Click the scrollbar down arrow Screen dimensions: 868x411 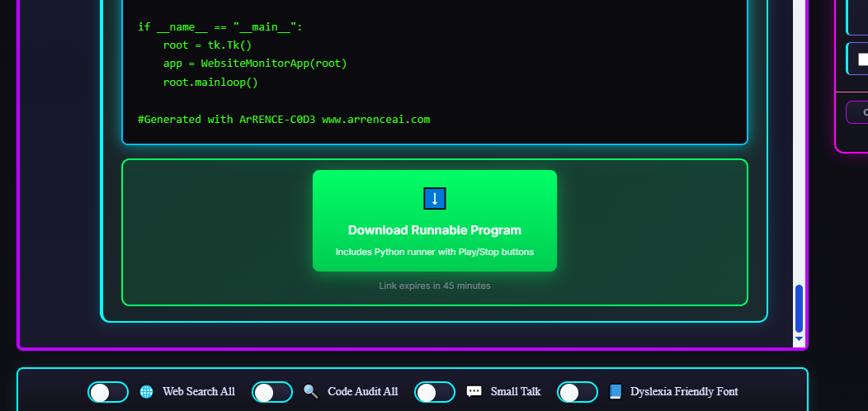click(x=799, y=338)
